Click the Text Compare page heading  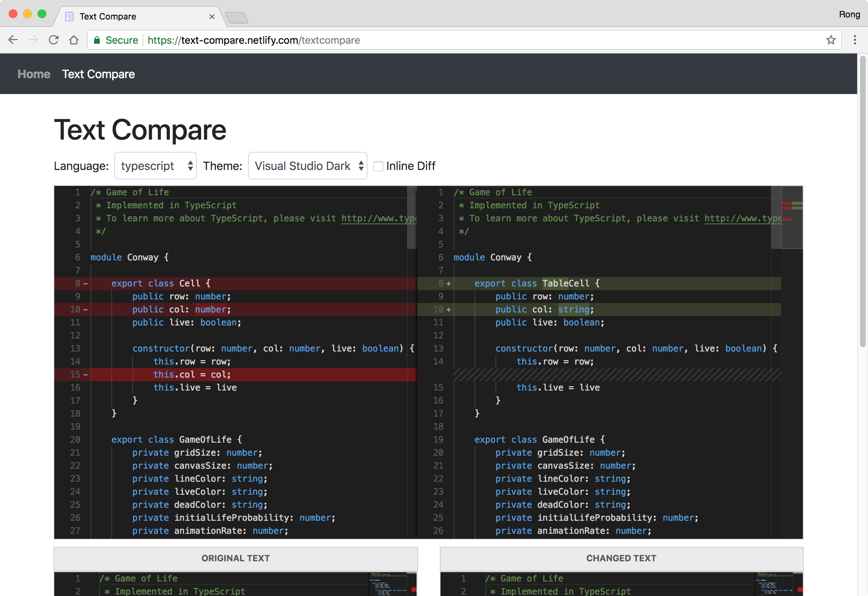pyautogui.click(x=140, y=129)
